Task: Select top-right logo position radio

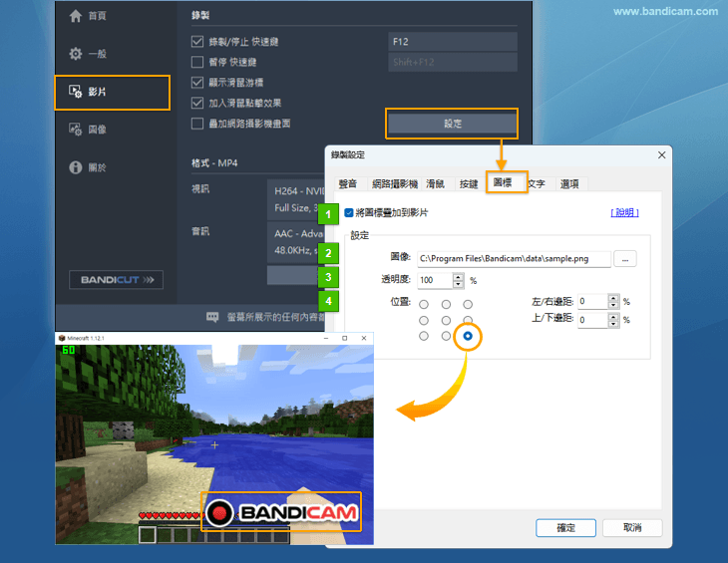Action: click(x=468, y=304)
